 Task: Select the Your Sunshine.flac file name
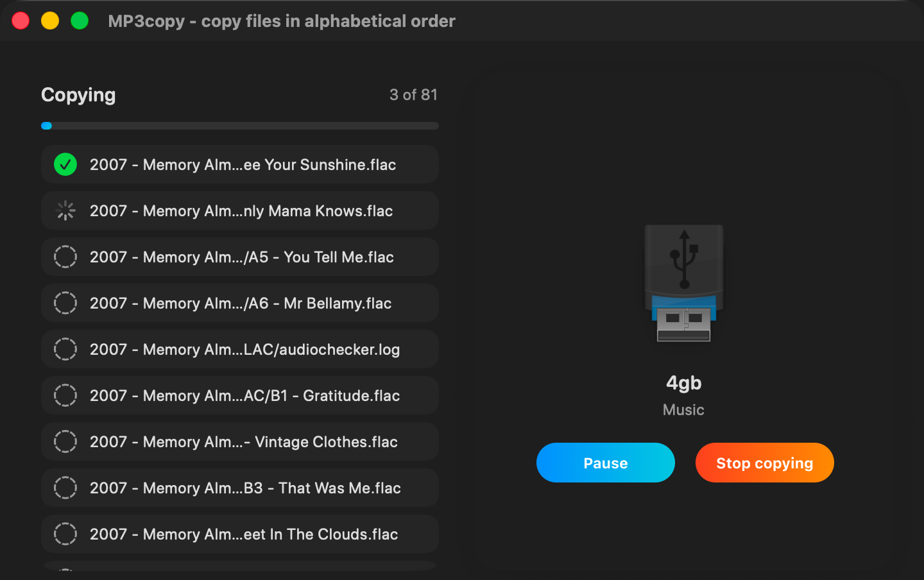tap(243, 165)
